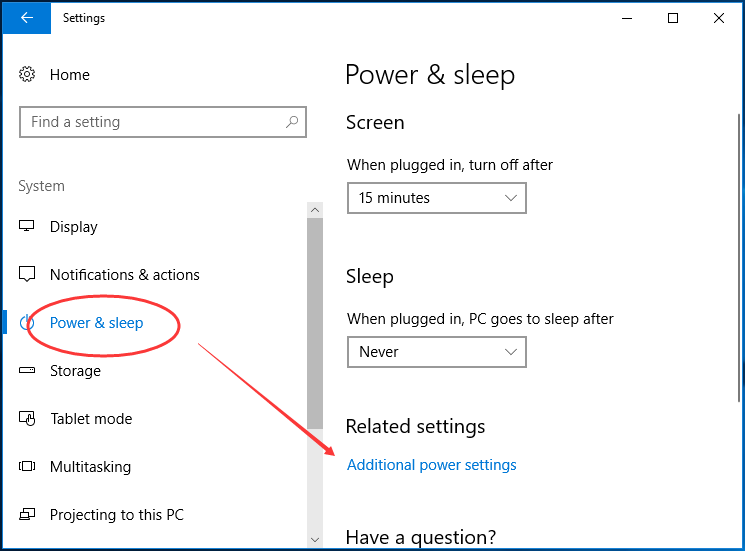Click the sidebar scroll up arrow
Screen dimensions: 745x551
(x=315, y=210)
